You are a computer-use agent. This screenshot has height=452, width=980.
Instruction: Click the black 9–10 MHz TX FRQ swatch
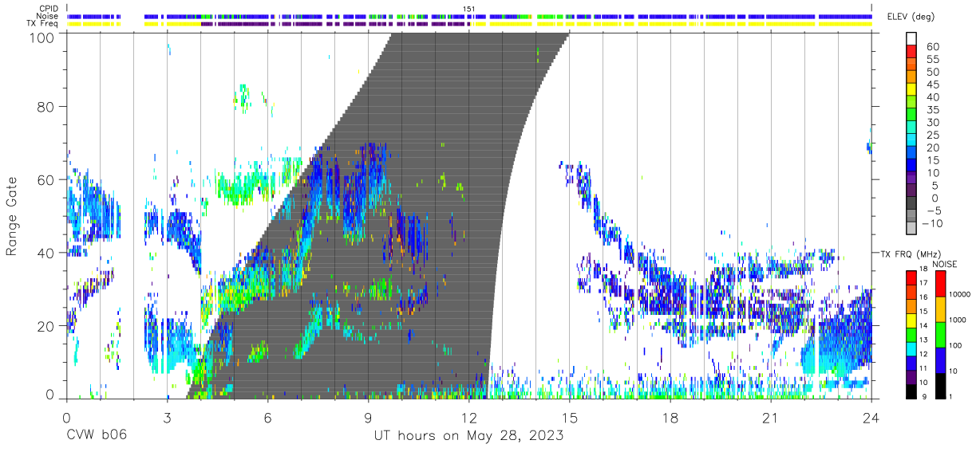(911, 391)
